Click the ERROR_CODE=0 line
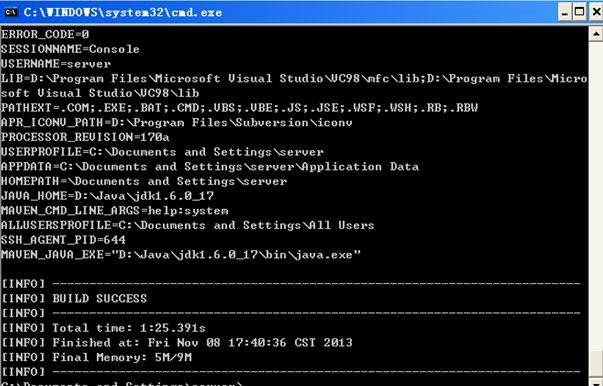This screenshot has height=386, width=603. click(45, 34)
